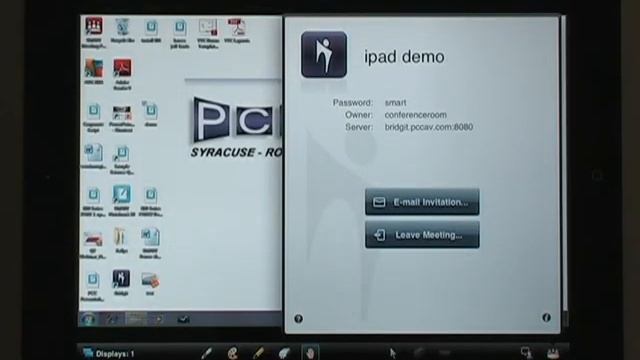The height and width of the screenshot is (360, 640).
Task: Open the info icon in the panel corner
Action: pyautogui.click(x=546, y=318)
